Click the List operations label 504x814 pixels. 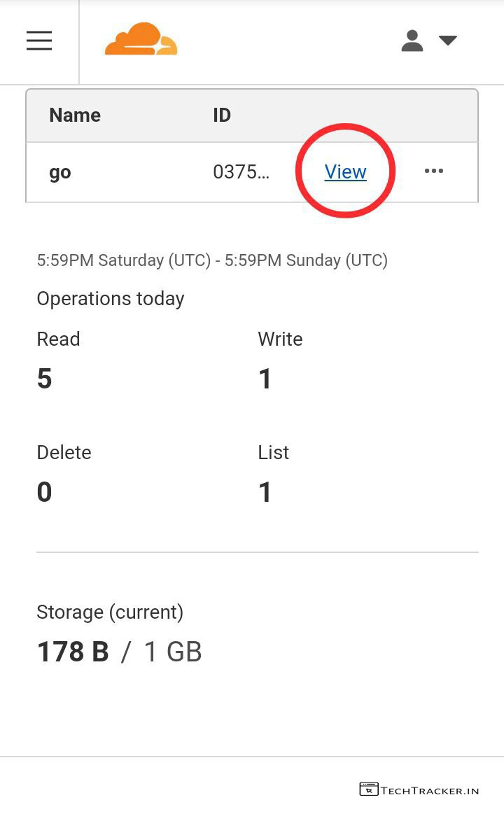[273, 453]
